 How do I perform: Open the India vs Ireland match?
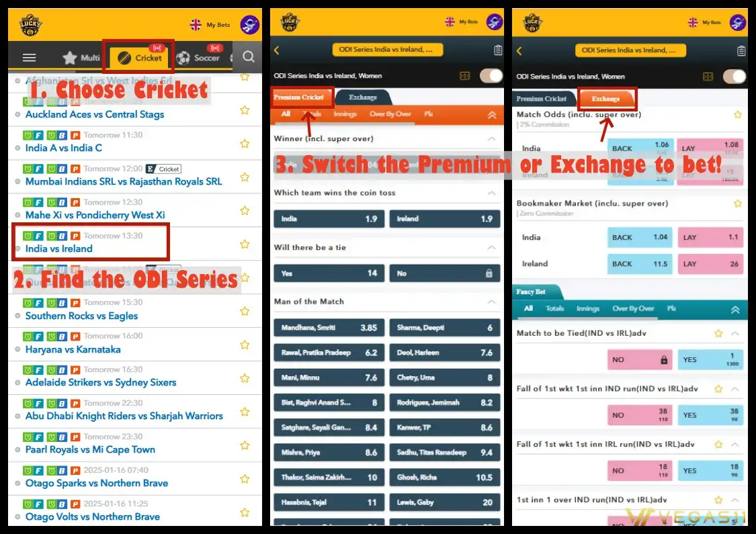(59, 249)
